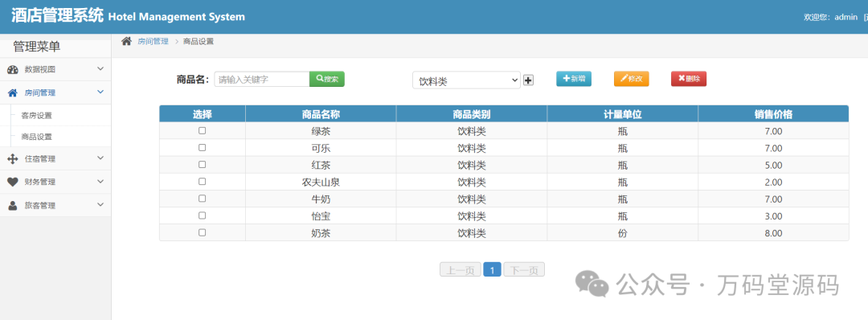
Task: Go to the previous page with 上一页
Action: click(x=460, y=270)
